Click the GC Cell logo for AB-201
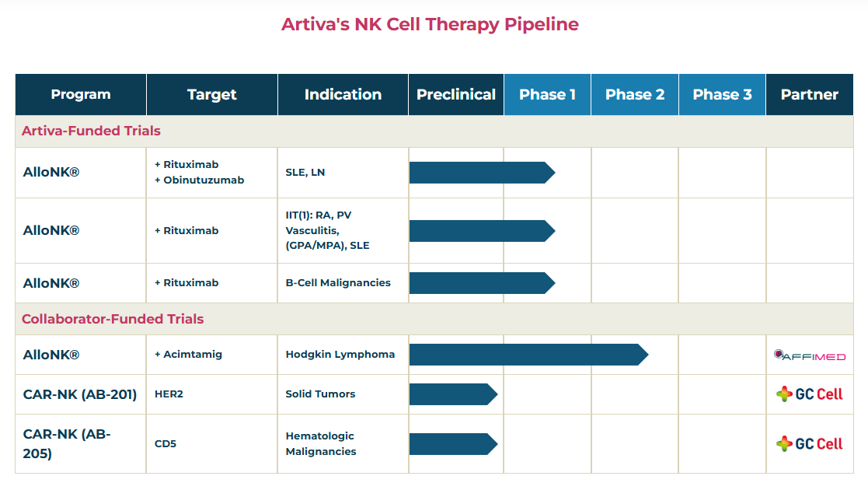 809,394
